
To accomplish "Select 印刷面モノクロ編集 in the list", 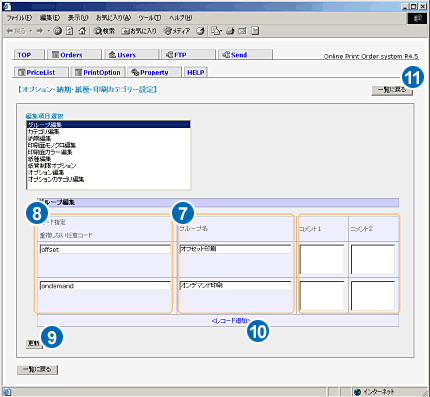I will point(108,145).
